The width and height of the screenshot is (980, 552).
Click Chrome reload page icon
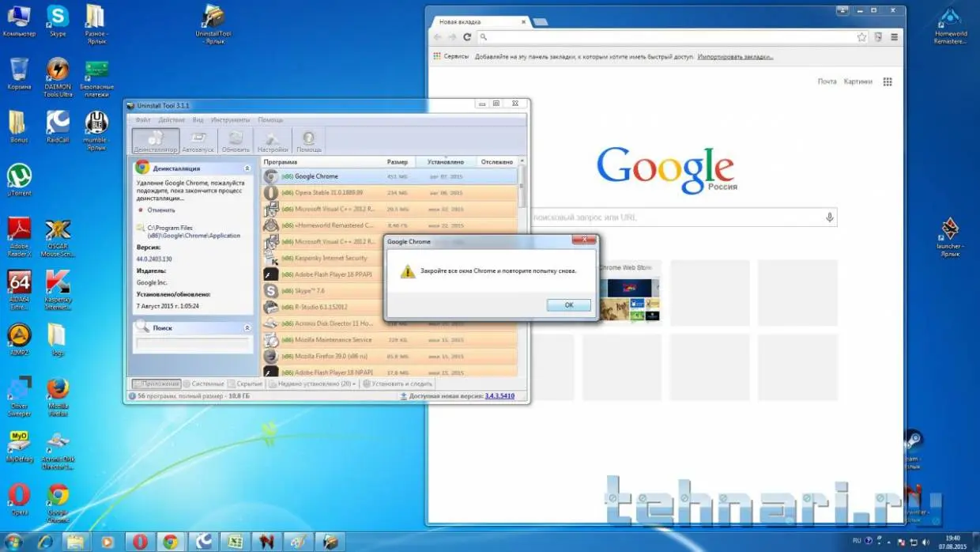[467, 37]
